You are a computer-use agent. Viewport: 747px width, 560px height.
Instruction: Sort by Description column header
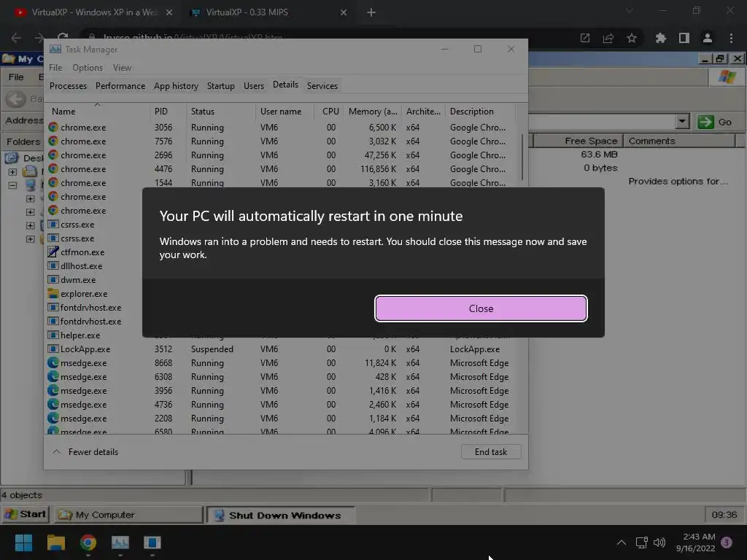(480, 112)
